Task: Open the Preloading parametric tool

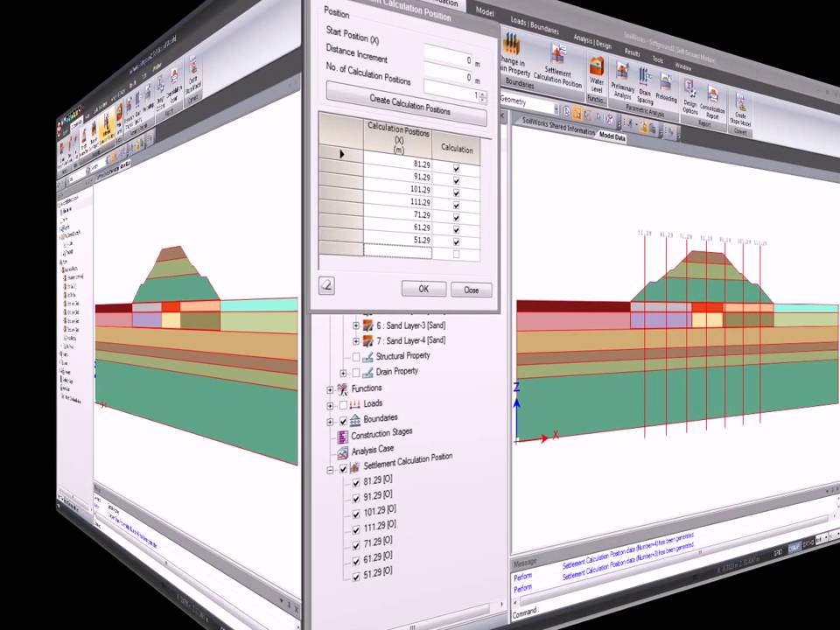Action: (666, 88)
